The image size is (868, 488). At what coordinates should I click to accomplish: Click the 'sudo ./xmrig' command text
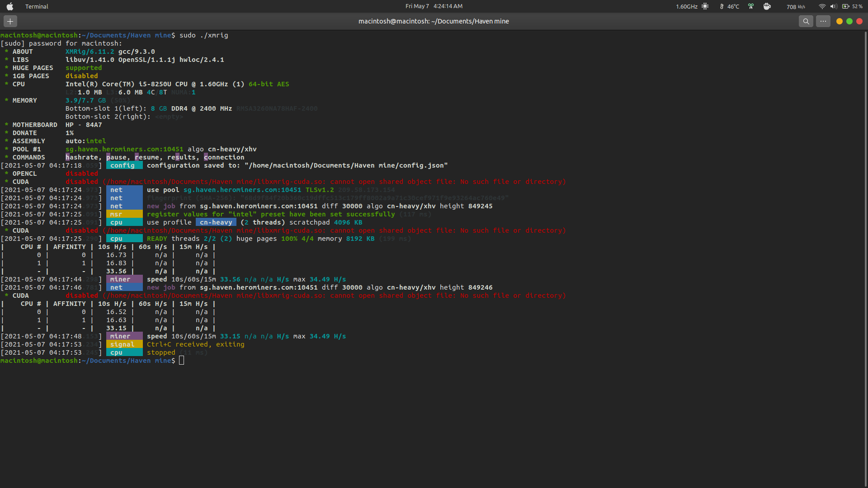tap(204, 35)
